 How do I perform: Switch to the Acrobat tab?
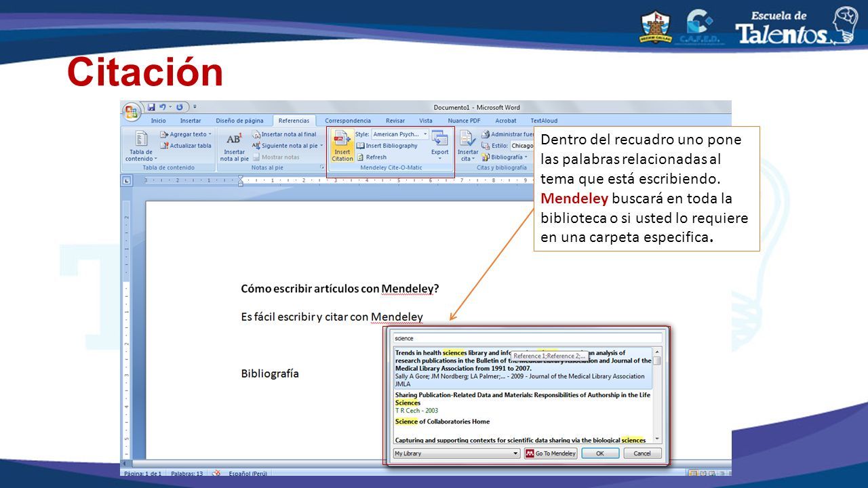pyautogui.click(x=506, y=121)
